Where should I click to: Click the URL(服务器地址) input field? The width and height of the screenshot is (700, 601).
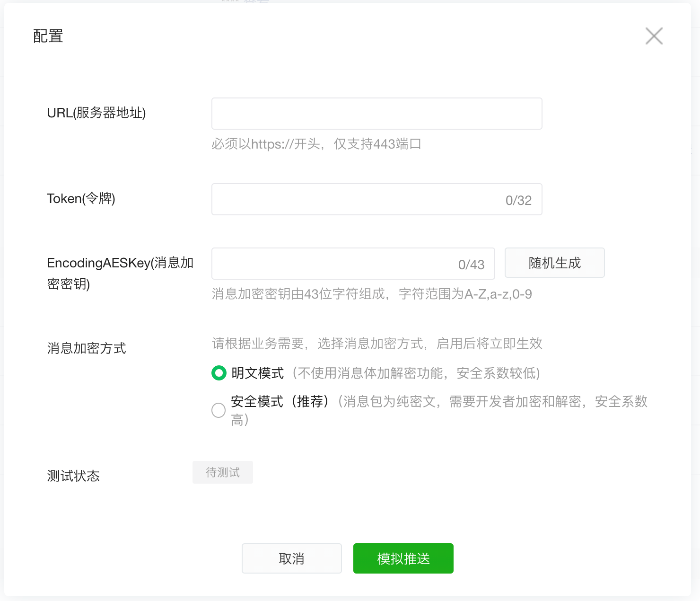coord(376,114)
